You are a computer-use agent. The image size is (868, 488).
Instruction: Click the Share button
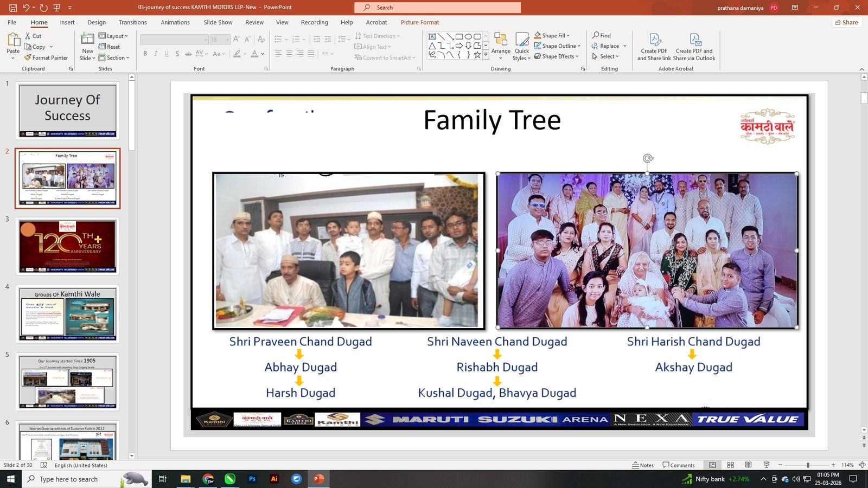(847, 22)
